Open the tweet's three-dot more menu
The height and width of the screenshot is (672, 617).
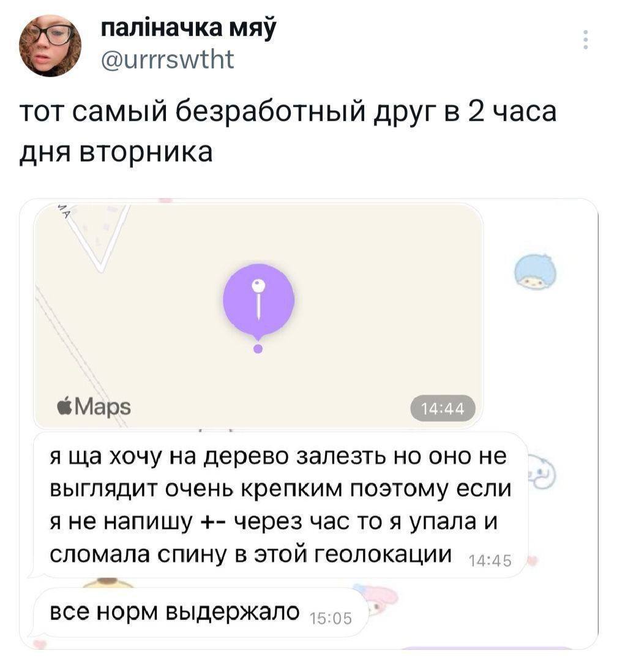coord(586,40)
